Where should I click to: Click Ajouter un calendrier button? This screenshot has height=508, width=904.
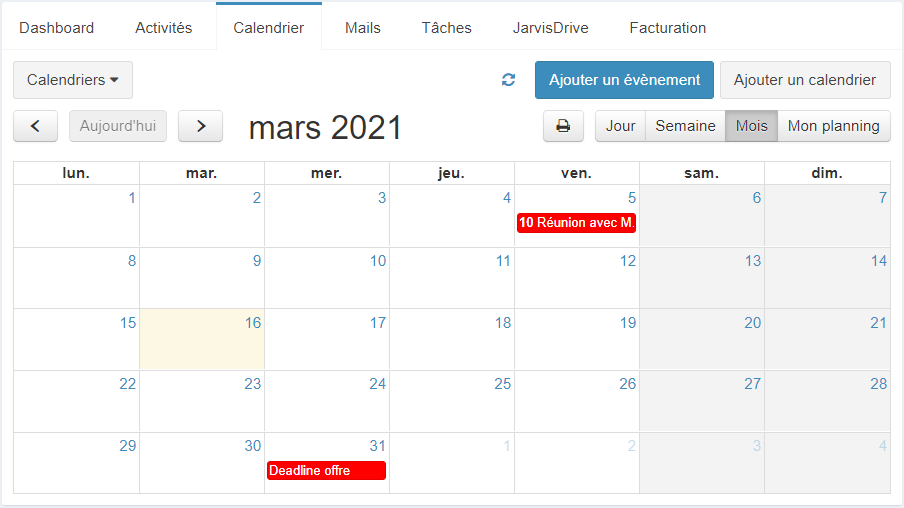pos(805,80)
